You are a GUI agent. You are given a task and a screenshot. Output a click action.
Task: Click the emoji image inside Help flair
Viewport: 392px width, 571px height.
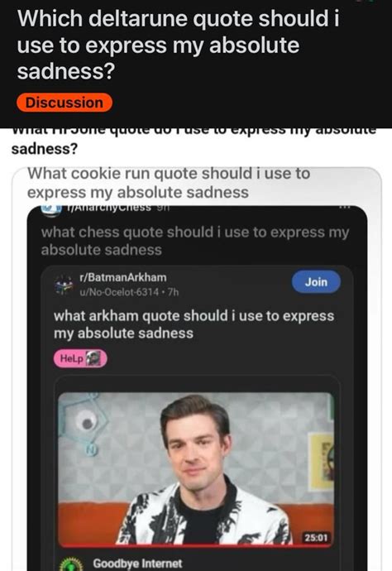pos(93,358)
